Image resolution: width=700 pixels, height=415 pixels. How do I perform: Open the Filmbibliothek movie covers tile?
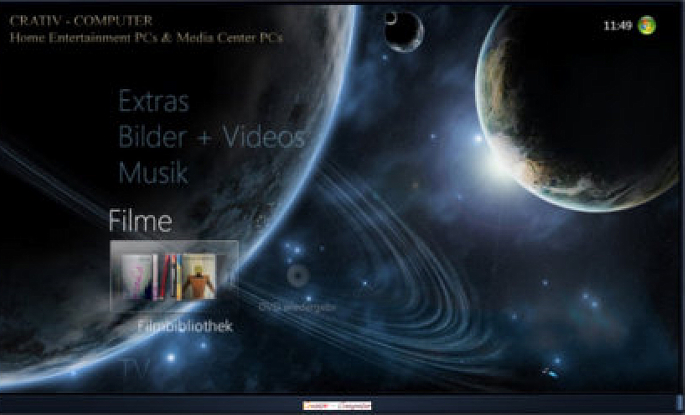click(x=174, y=276)
